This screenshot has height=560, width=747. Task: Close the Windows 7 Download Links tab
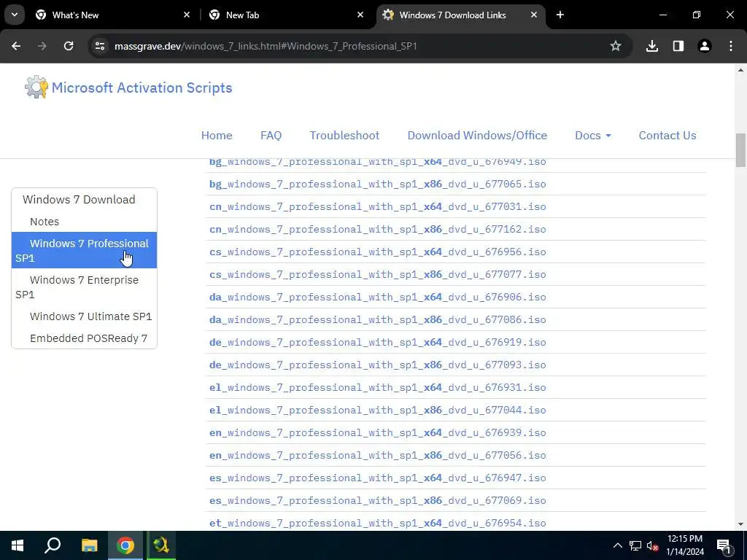(534, 15)
